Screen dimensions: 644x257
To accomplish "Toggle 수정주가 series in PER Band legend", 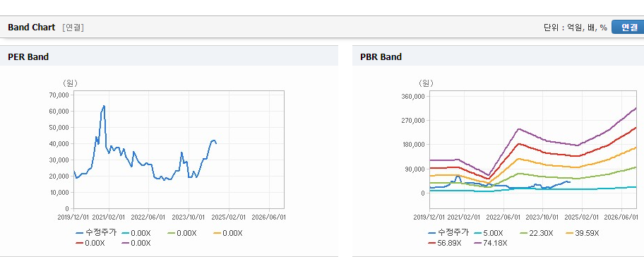I will (x=96, y=233).
